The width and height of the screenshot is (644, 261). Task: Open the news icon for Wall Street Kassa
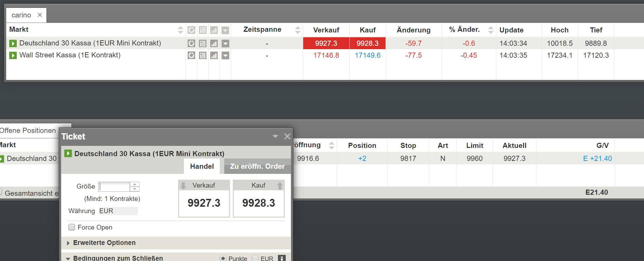203,55
